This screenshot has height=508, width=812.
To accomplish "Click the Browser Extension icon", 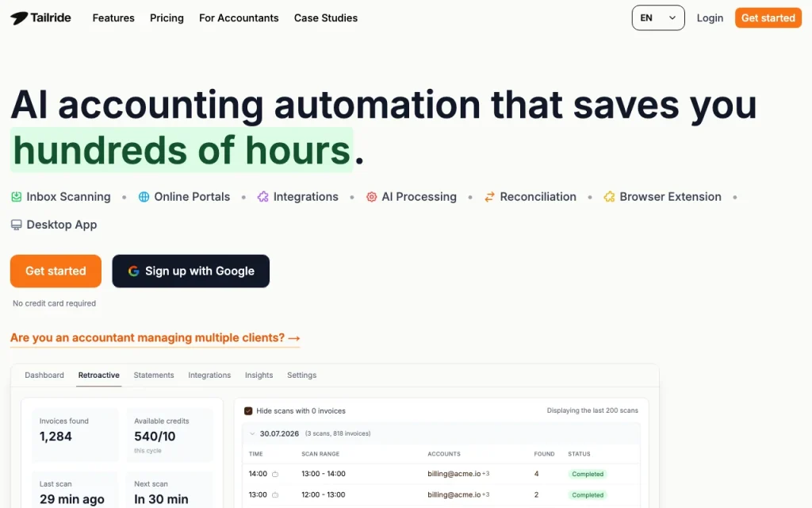I will pyautogui.click(x=609, y=197).
